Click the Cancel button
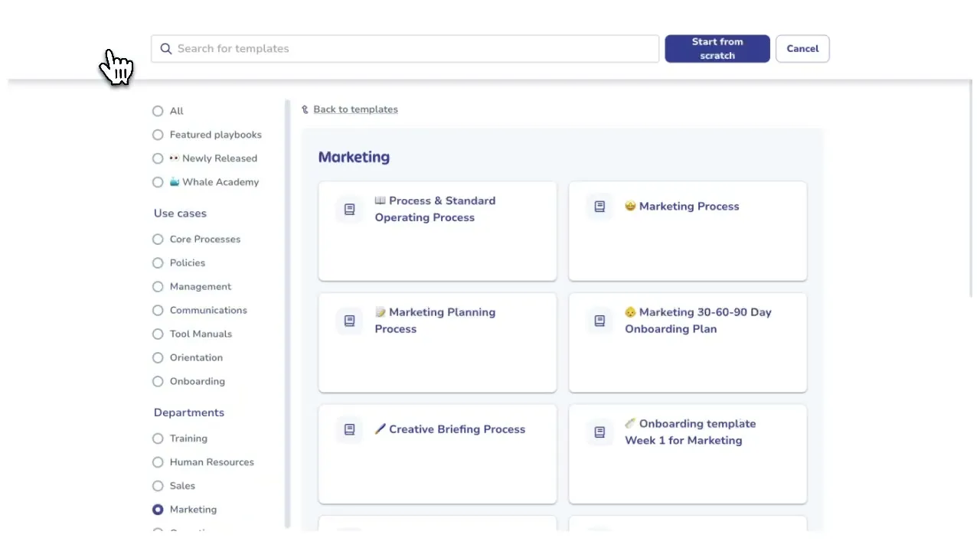 click(802, 49)
